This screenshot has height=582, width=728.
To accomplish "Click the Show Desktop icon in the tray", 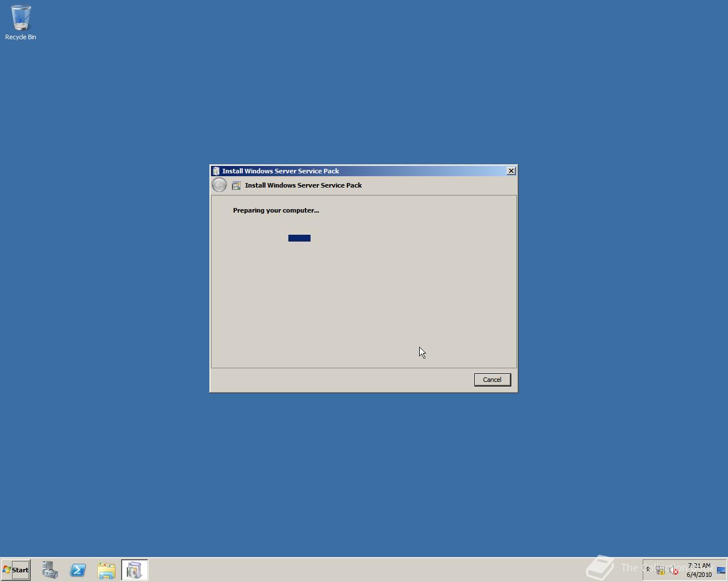I will pos(721,570).
